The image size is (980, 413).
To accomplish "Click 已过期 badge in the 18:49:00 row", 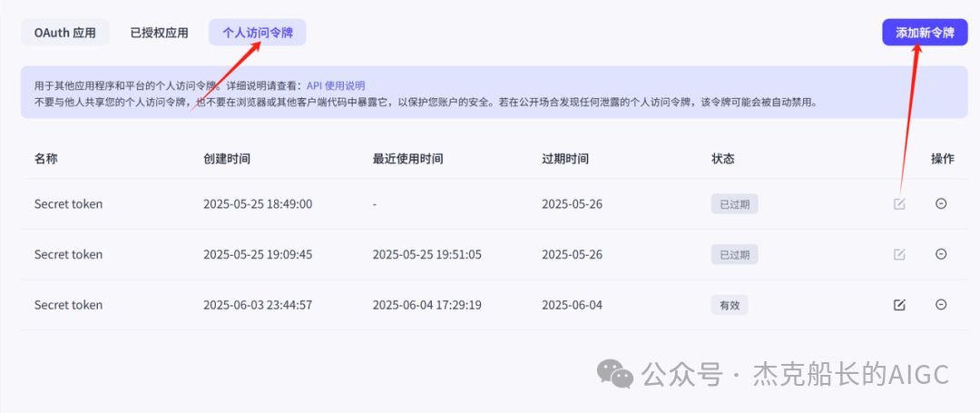I will 734,203.
